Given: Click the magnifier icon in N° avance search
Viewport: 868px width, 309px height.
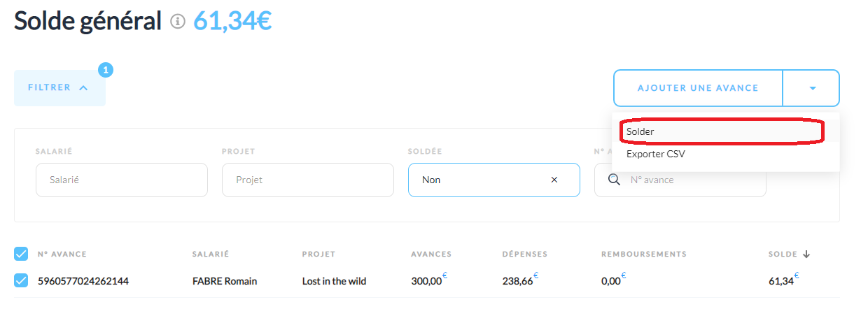Looking at the screenshot, I should click(614, 180).
